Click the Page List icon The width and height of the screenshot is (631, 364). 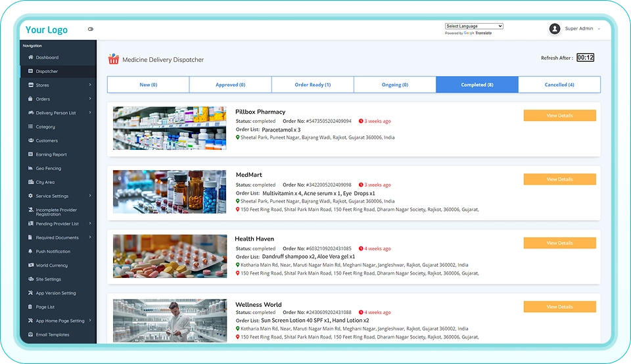click(31, 307)
